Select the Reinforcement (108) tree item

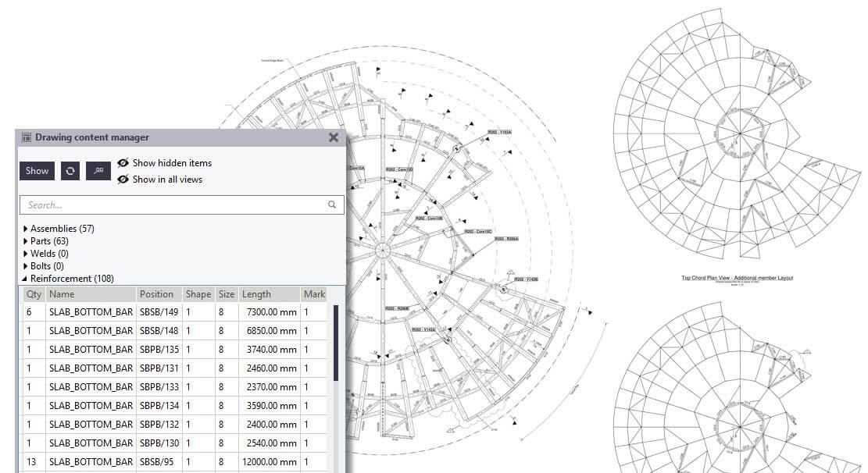click(72, 279)
